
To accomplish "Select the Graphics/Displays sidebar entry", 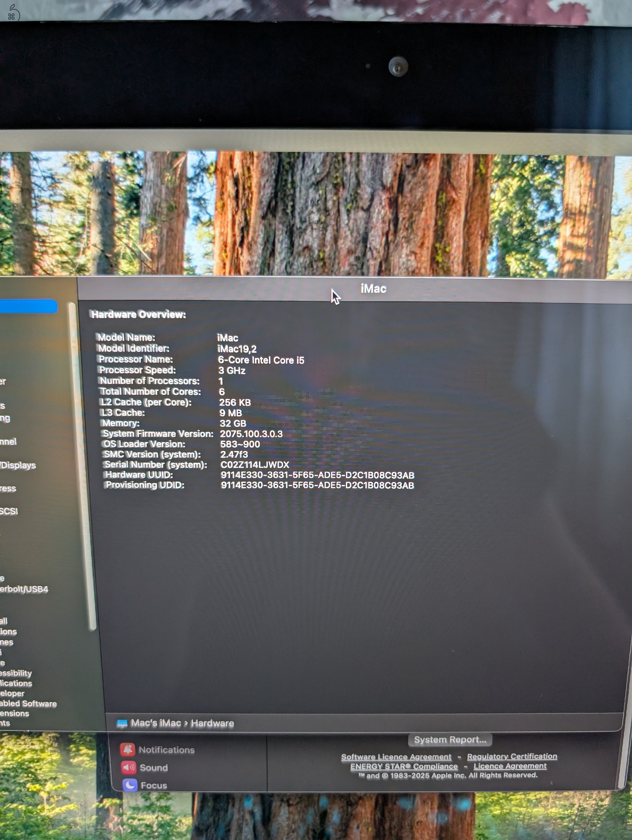I will 18,465.
